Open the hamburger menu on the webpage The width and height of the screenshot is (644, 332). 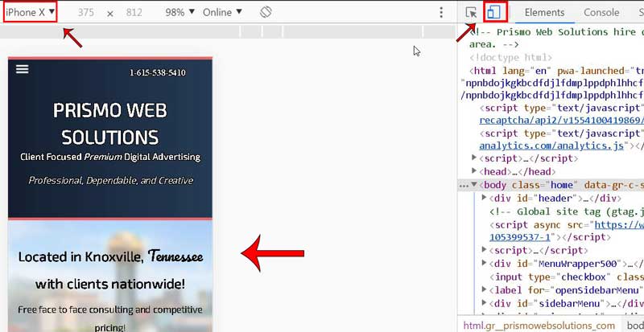click(22, 69)
